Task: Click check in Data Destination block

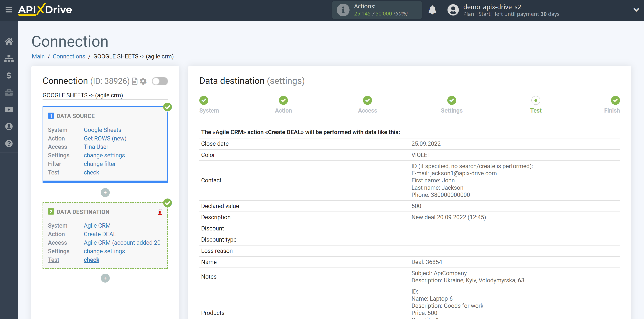Action: (x=91, y=260)
